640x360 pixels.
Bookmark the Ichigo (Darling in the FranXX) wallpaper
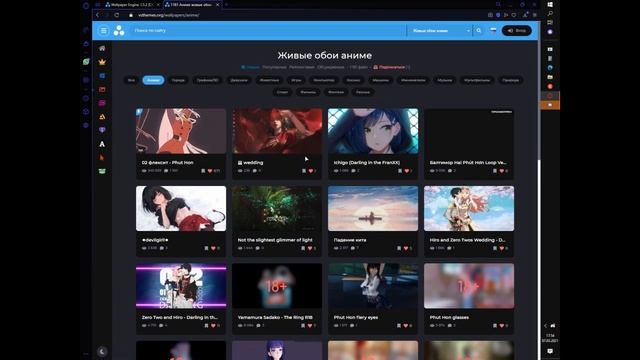click(400, 171)
